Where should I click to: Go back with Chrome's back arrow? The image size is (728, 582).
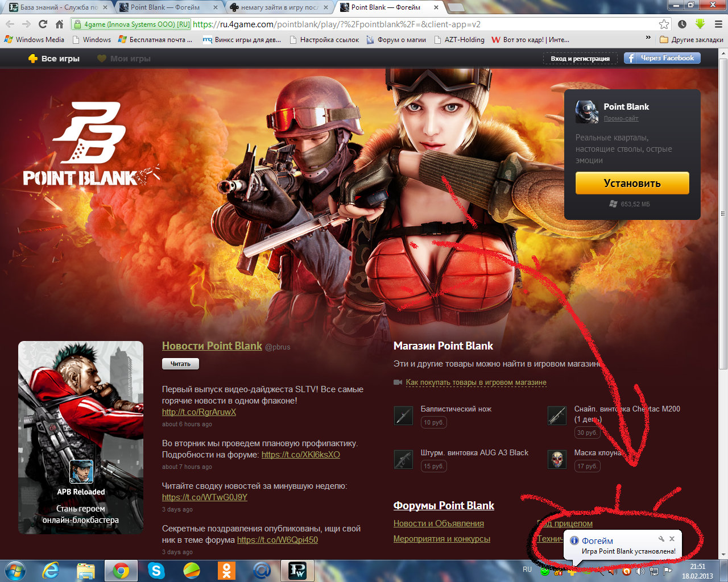[x=10, y=24]
